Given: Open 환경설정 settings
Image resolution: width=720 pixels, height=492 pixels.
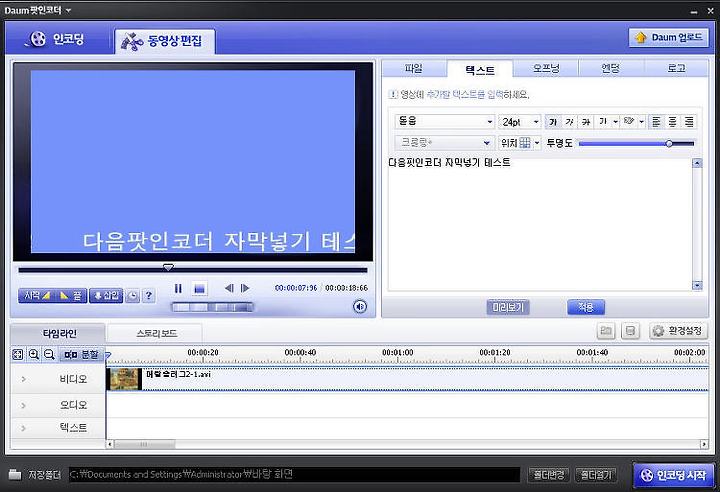Looking at the screenshot, I should 678,331.
